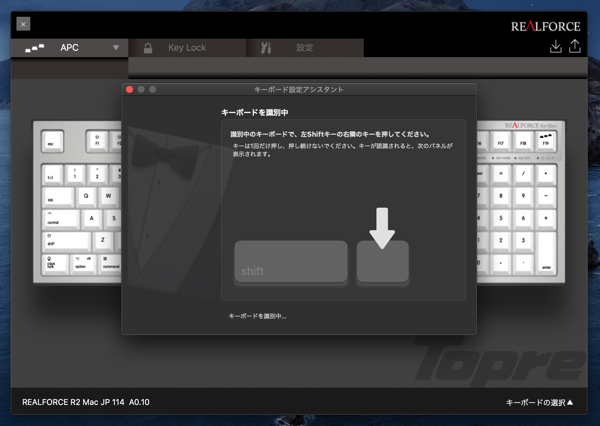
Task: Select the APC tab
Action: point(70,48)
